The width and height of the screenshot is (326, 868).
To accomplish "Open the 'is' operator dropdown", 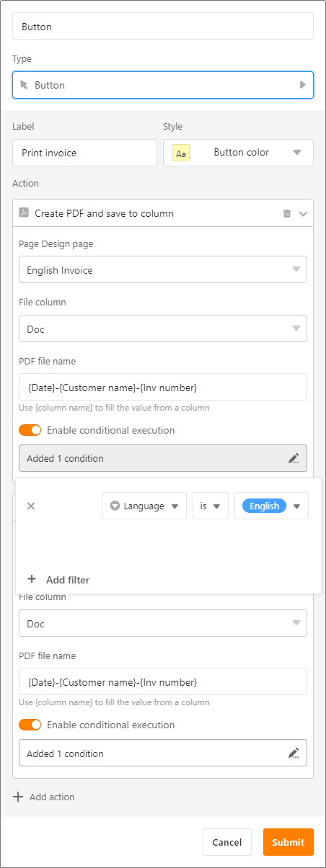I will (211, 506).
